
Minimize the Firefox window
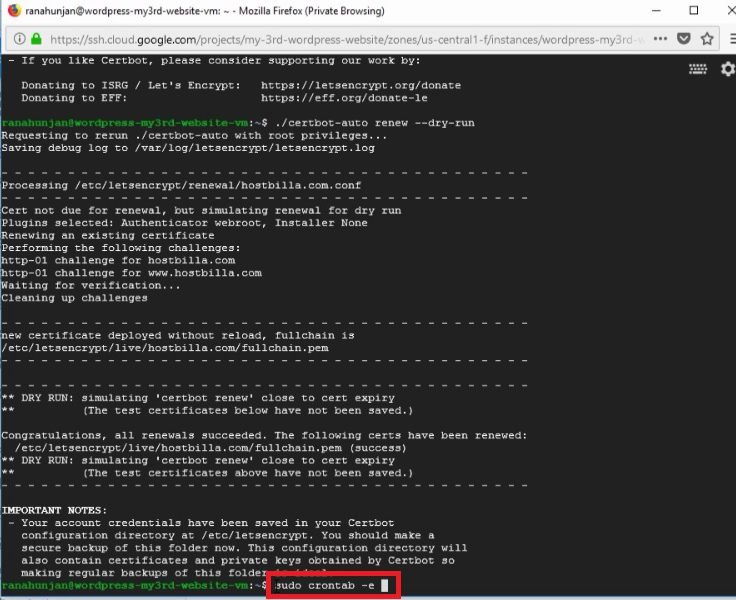(656, 10)
